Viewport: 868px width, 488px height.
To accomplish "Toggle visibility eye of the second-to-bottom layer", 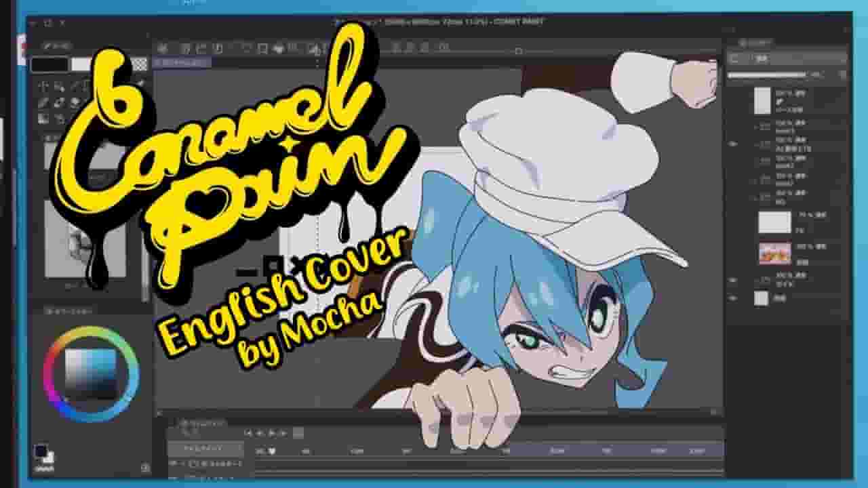I will (x=733, y=279).
